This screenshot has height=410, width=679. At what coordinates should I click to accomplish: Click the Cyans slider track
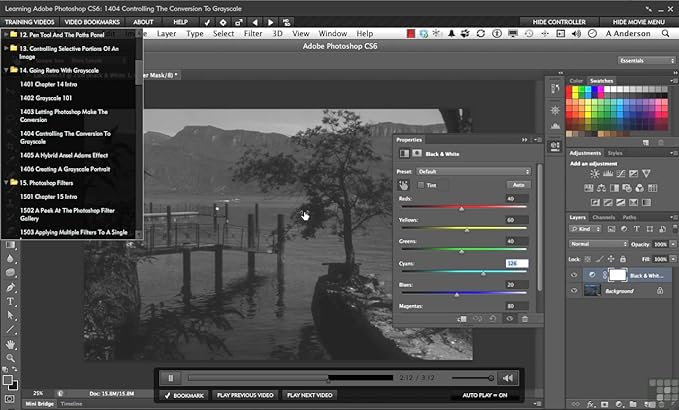click(464, 271)
